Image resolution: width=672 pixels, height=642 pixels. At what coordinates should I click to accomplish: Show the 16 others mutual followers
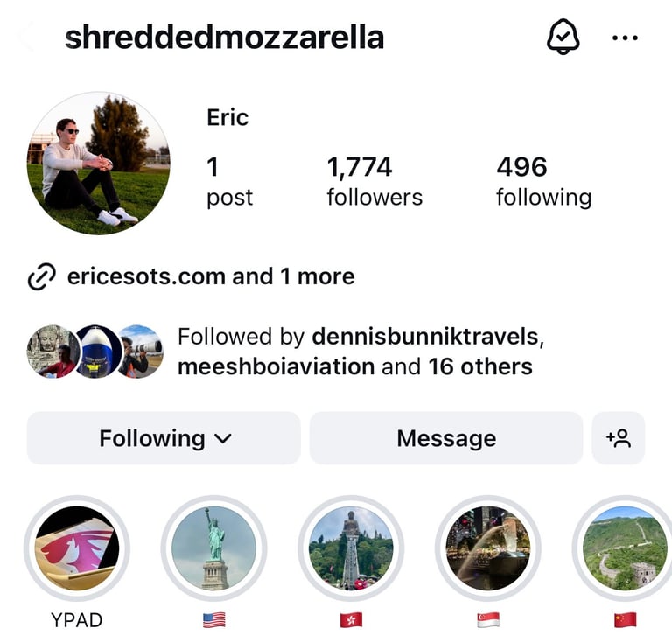click(480, 367)
